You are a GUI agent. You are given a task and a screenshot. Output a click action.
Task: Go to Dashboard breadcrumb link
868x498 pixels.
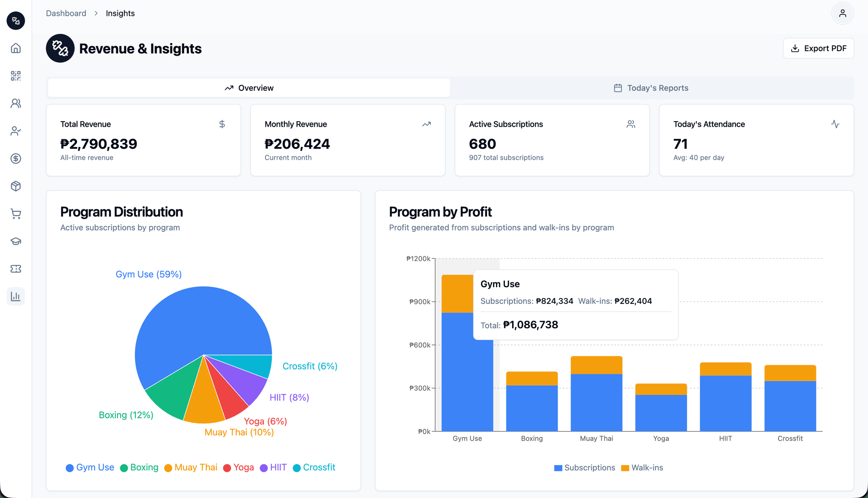pos(66,14)
